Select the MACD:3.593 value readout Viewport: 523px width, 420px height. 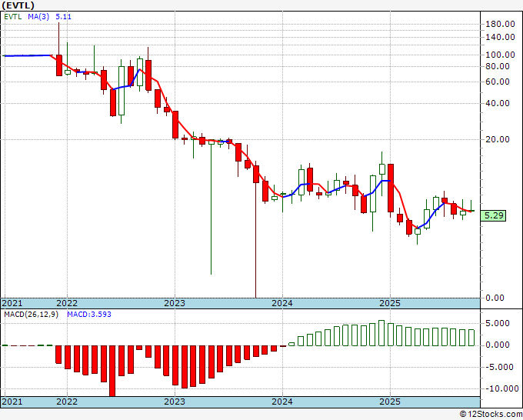pos(89,315)
